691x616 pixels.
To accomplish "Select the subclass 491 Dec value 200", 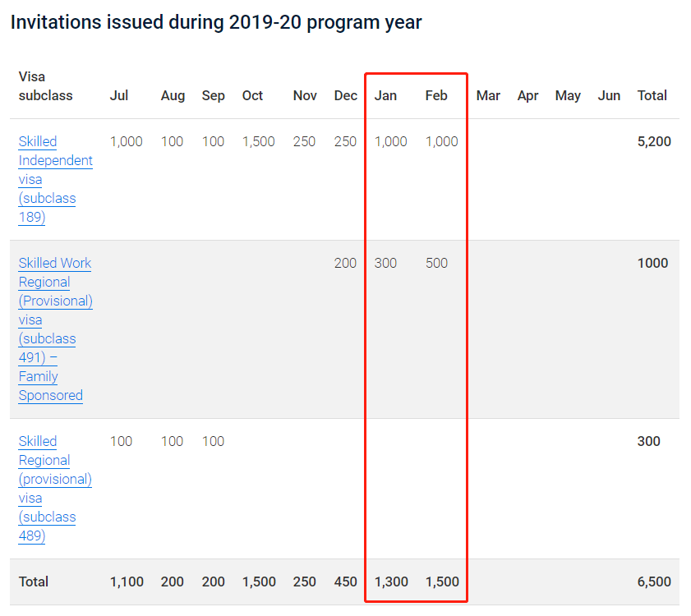I will point(345,263).
